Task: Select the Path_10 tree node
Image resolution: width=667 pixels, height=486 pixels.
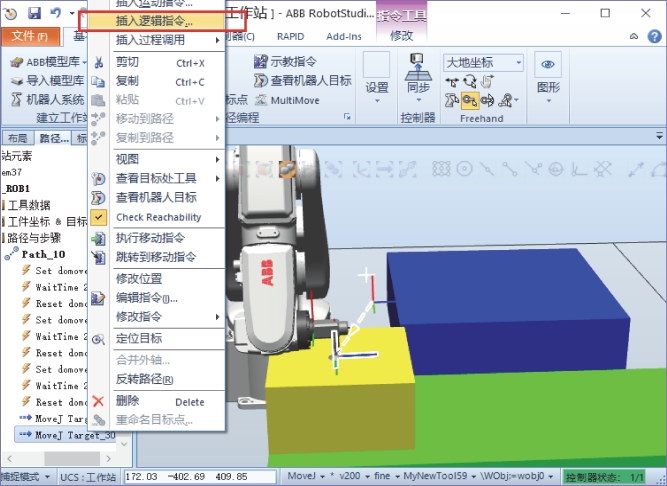Action: point(43,255)
